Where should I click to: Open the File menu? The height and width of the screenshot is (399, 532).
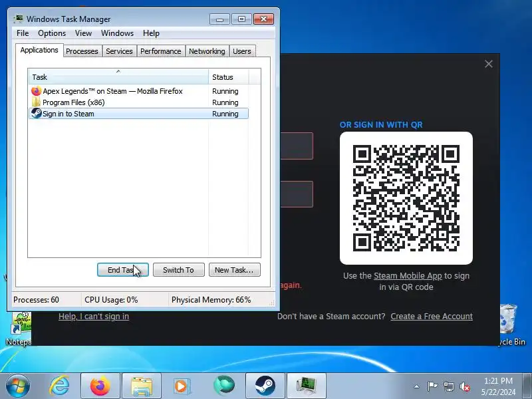tap(23, 33)
